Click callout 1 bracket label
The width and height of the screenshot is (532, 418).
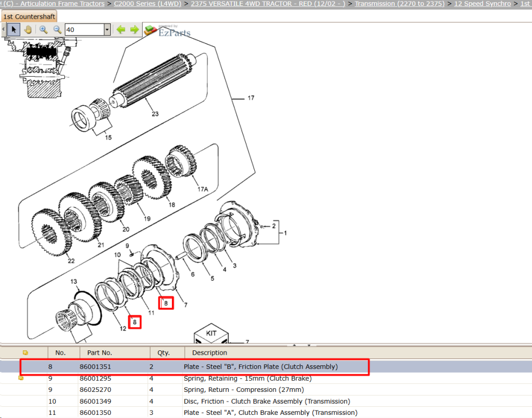coord(285,233)
